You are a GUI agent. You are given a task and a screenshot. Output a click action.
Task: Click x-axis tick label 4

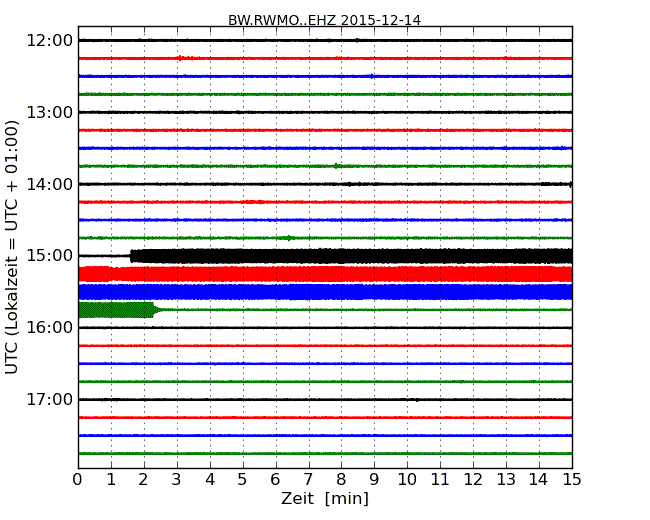point(210,480)
